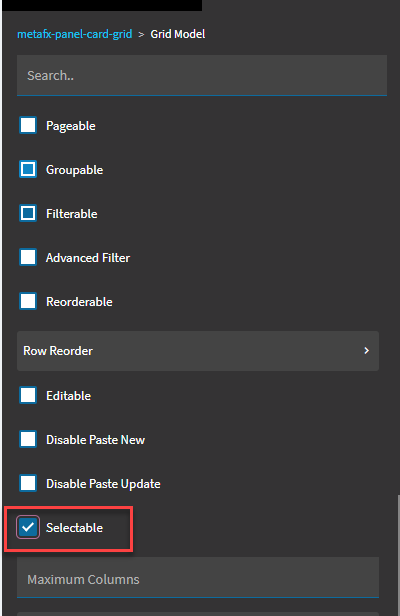
Task: Select the Grid Model breadcrumb
Action: click(178, 34)
